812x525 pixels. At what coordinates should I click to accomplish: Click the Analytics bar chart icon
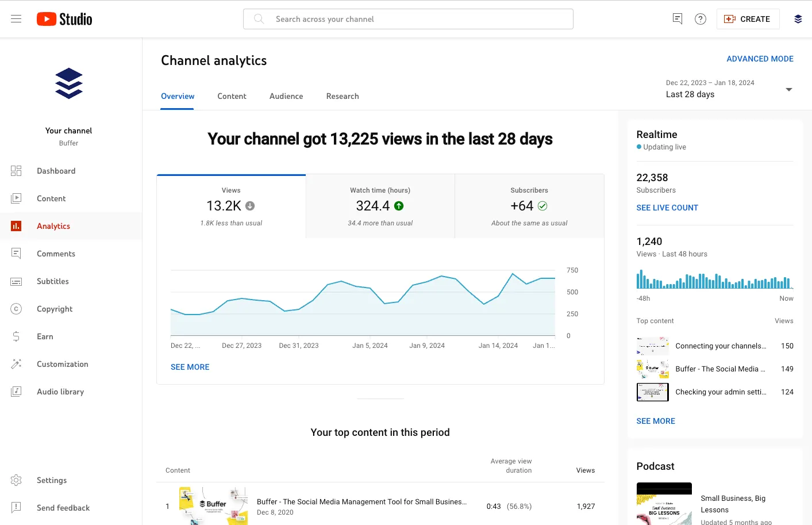16,226
